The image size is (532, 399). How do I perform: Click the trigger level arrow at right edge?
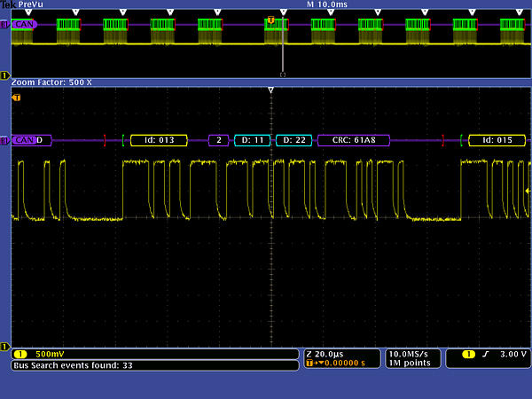527,191
